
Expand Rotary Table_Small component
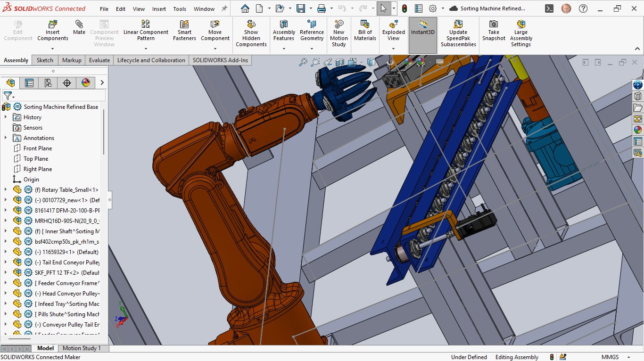tap(6, 190)
